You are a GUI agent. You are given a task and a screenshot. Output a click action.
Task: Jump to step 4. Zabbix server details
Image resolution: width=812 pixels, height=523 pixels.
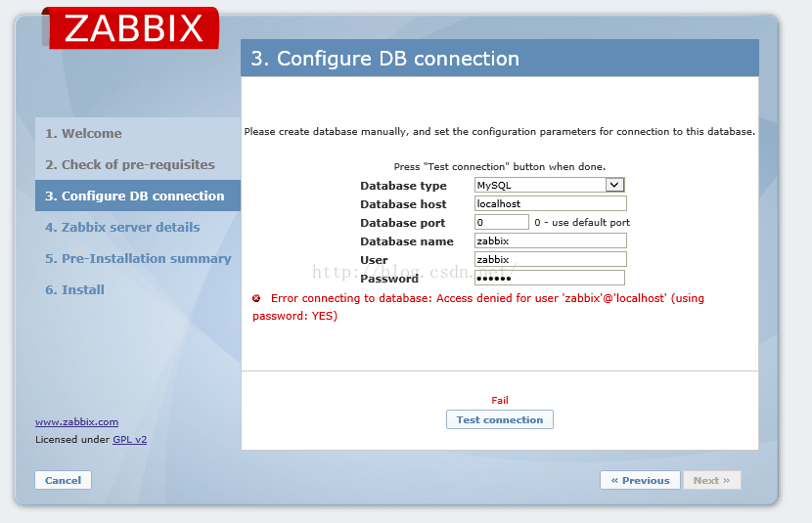pyautogui.click(x=122, y=227)
